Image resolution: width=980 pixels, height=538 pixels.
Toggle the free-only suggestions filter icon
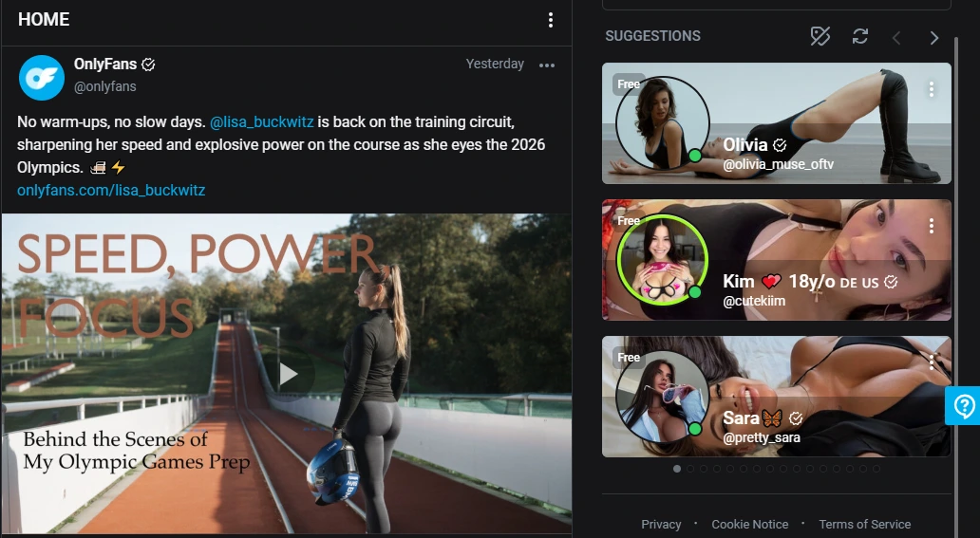820,36
